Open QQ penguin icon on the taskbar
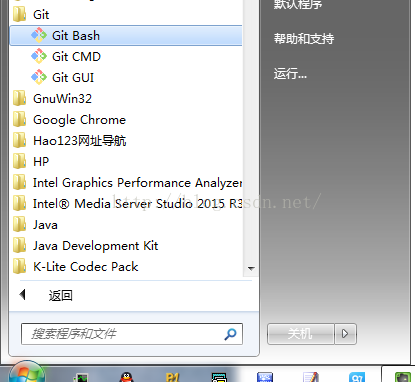 click(x=126, y=377)
